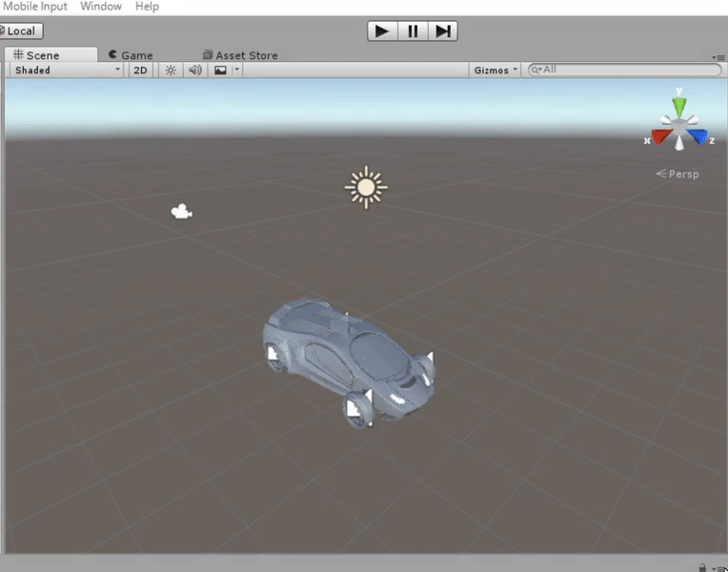Viewport: 728px width, 572px height.
Task: Toggle 2D scene view mode
Action: [x=140, y=71]
